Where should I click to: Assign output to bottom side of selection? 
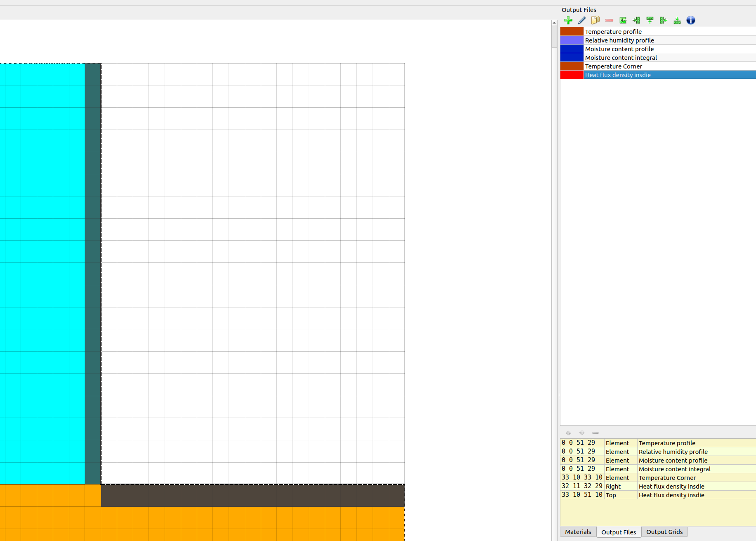[x=677, y=20]
